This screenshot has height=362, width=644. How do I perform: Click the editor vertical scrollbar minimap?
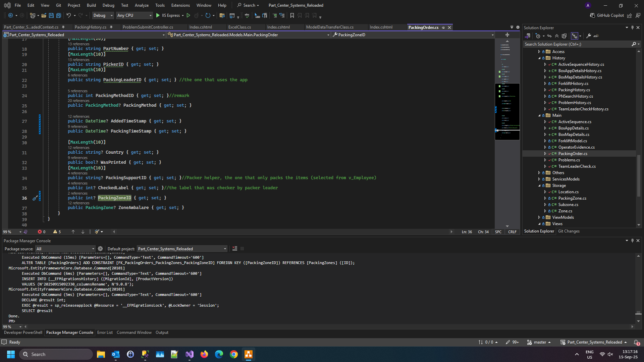(507, 111)
